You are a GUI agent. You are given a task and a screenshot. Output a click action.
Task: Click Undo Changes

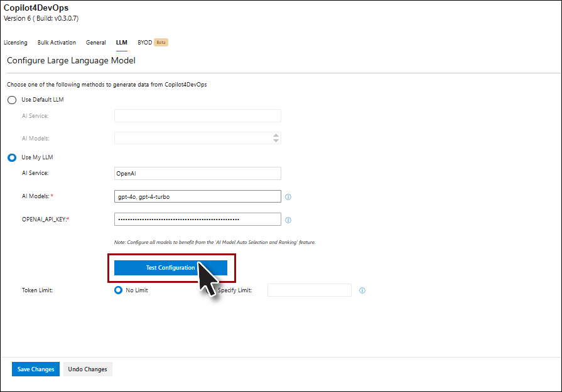(x=87, y=369)
